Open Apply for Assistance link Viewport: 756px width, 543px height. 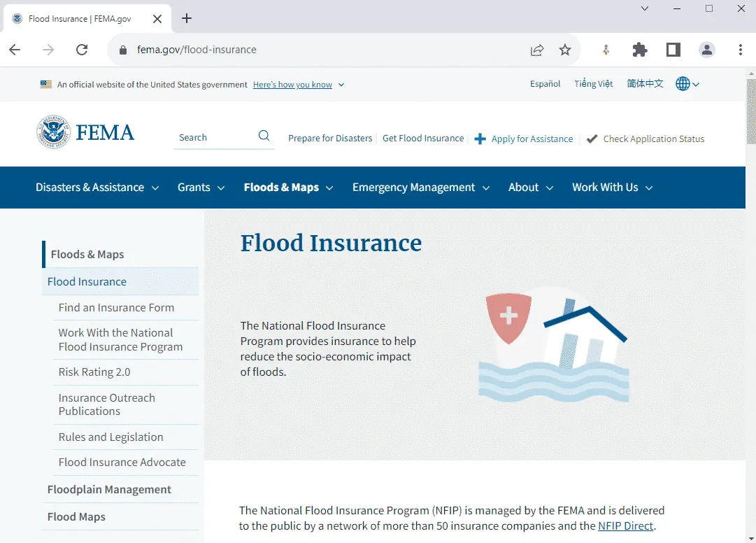click(x=532, y=139)
